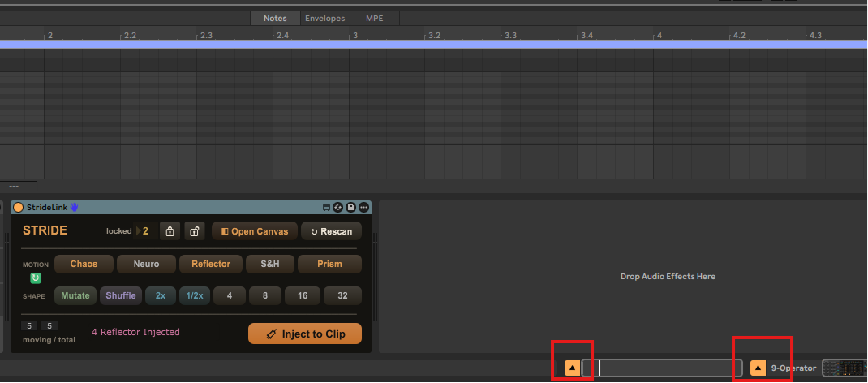
Task: Open the StrideLink three-dots options menu
Action: [363, 208]
